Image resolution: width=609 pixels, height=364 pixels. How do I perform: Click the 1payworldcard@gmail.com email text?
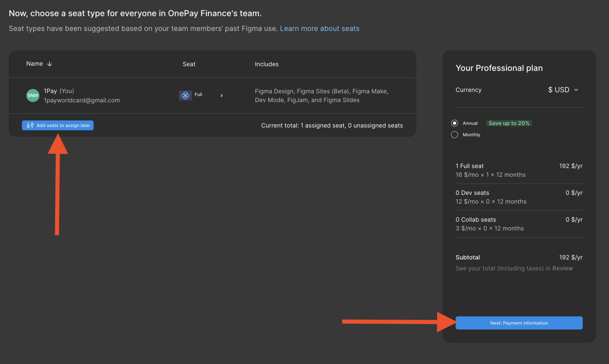pyautogui.click(x=82, y=100)
